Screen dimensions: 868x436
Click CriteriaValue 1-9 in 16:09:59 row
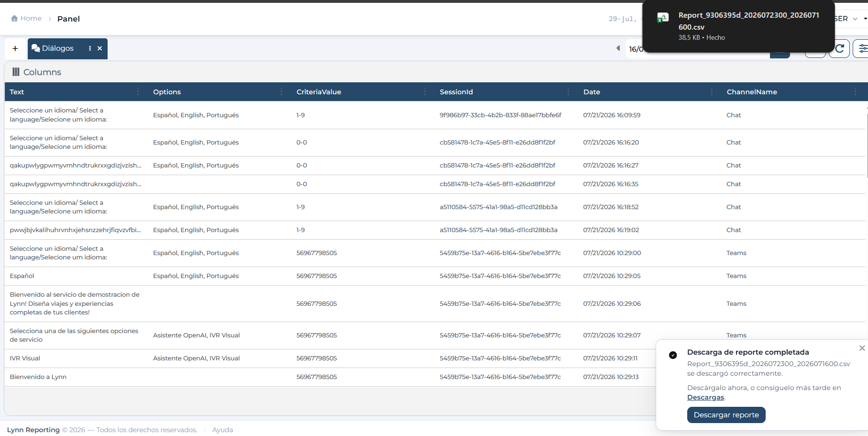coord(300,115)
